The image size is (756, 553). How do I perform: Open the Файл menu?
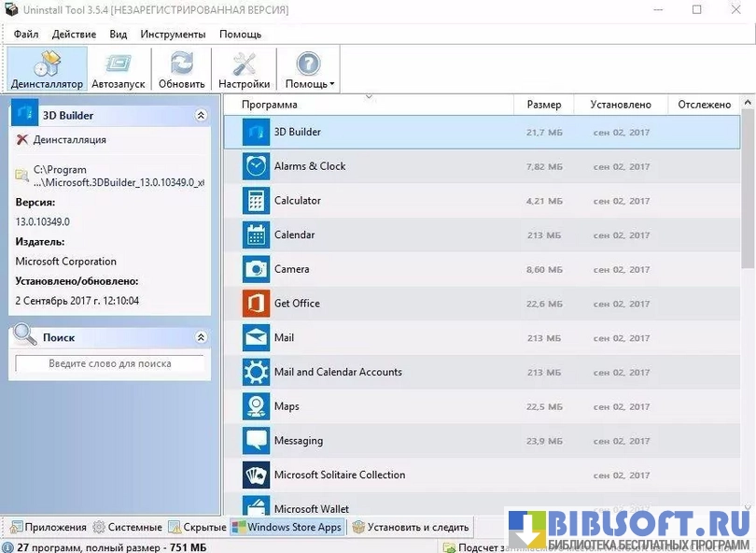(x=26, y=34)
